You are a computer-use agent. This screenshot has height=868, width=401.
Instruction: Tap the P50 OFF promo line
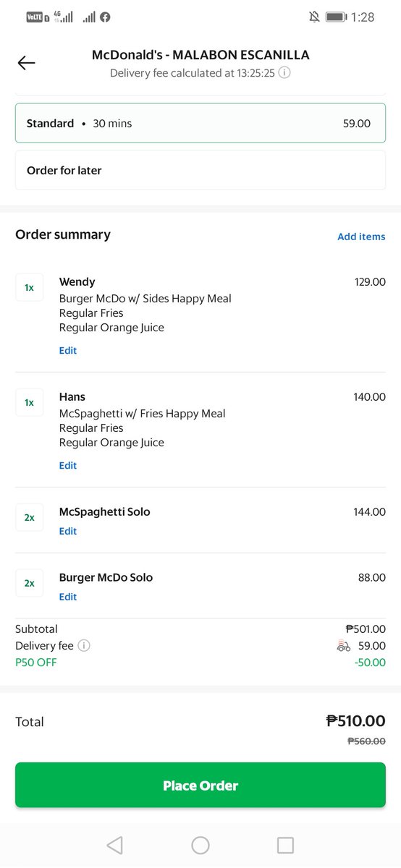coord(200,663)
